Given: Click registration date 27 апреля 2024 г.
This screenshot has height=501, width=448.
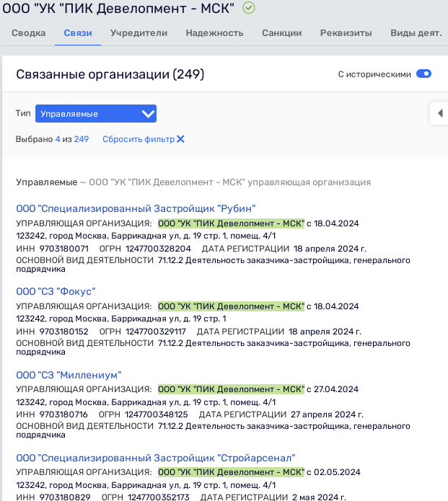Looking at the screenshot, I should [327, 414].
